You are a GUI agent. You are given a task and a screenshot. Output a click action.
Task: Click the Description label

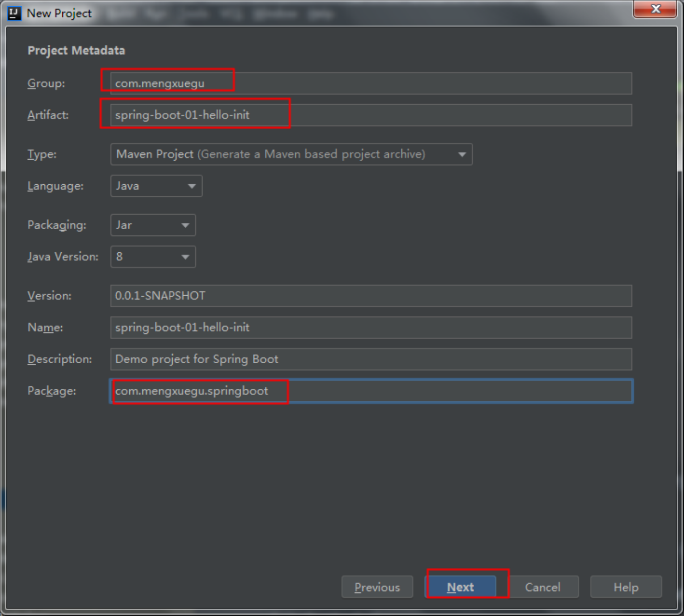click(x=60, y=359)
